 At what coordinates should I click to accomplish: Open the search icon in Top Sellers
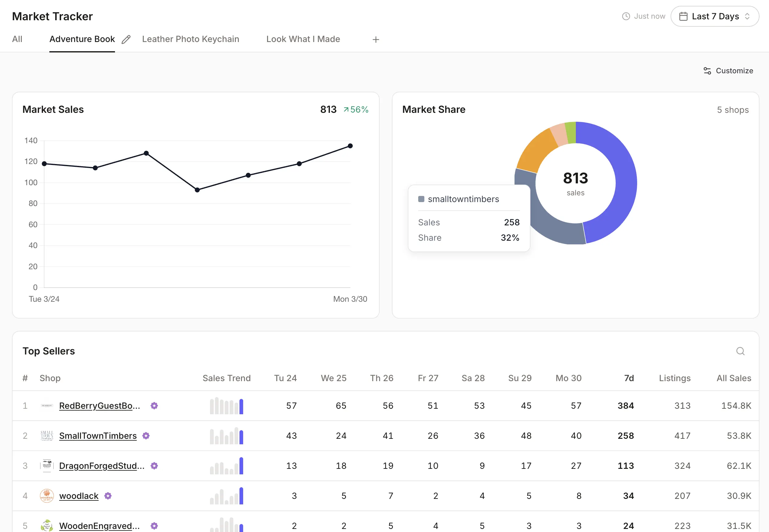point(740,351)
